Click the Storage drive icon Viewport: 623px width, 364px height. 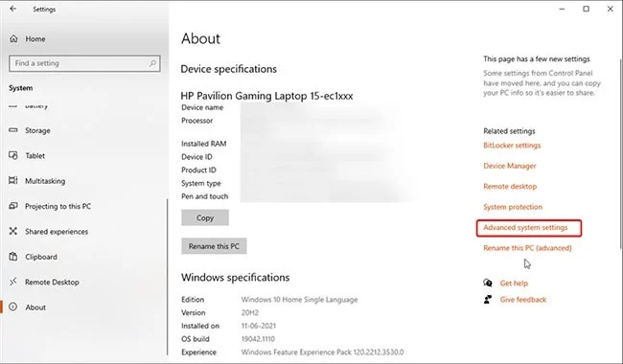(13, 130)
